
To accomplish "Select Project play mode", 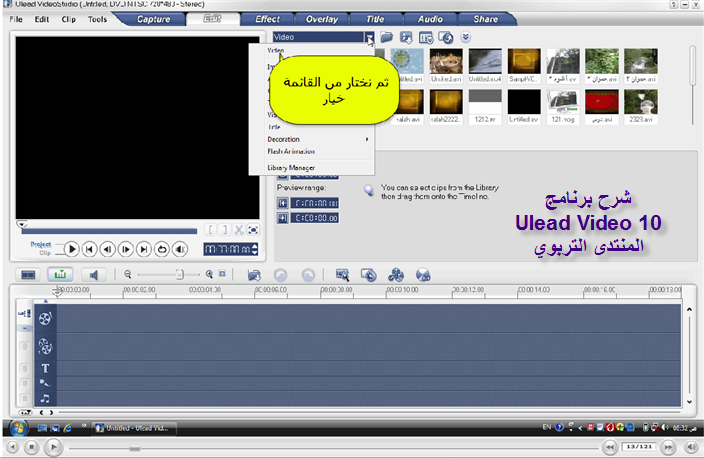I will [x=41, y=244].
